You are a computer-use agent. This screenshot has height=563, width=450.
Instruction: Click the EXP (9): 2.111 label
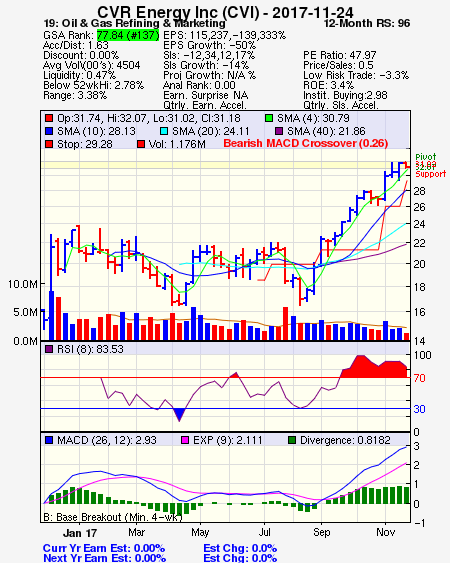tap(228, 440)
